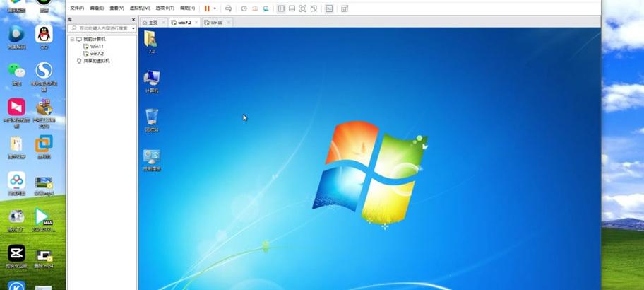Click the Sogou browser S icon on host desktop
This screenshot has width=644, height=290.
point(44,71)
